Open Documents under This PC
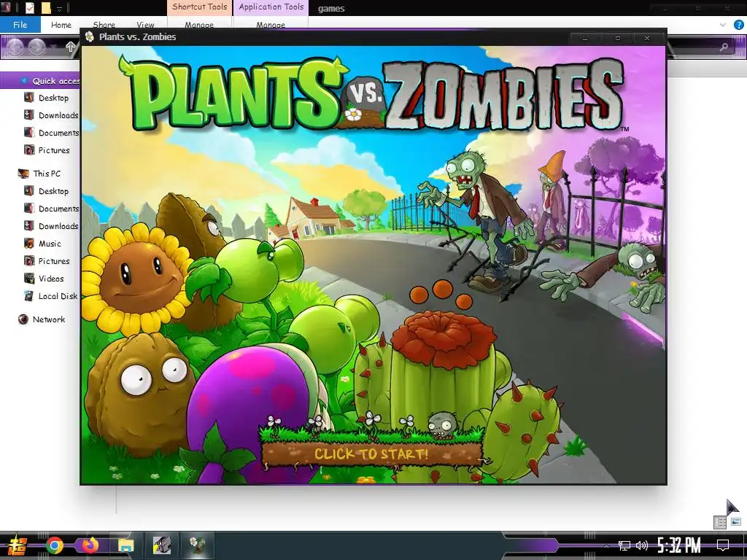This screenshot has height=560, width=747. coord(52,209)
